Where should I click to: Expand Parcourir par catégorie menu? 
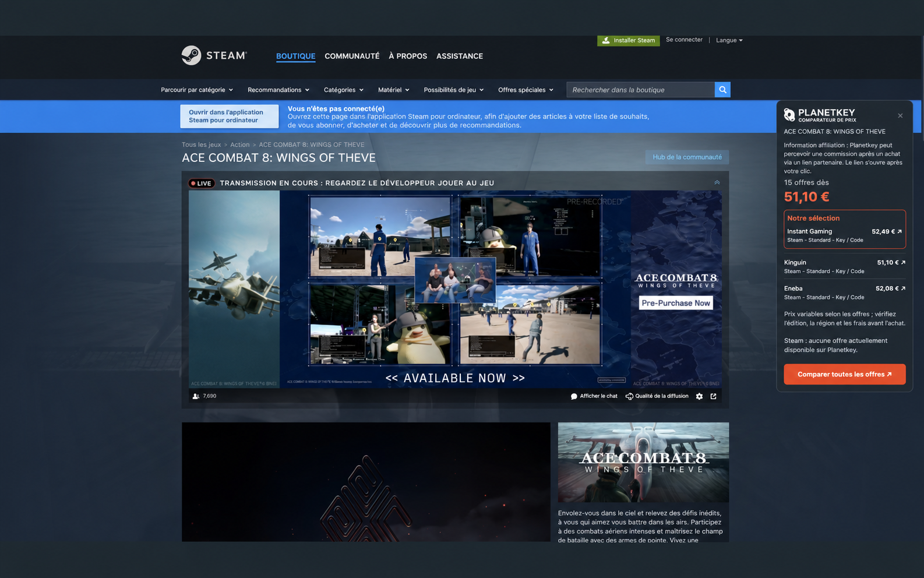click(x=197, y=90)
